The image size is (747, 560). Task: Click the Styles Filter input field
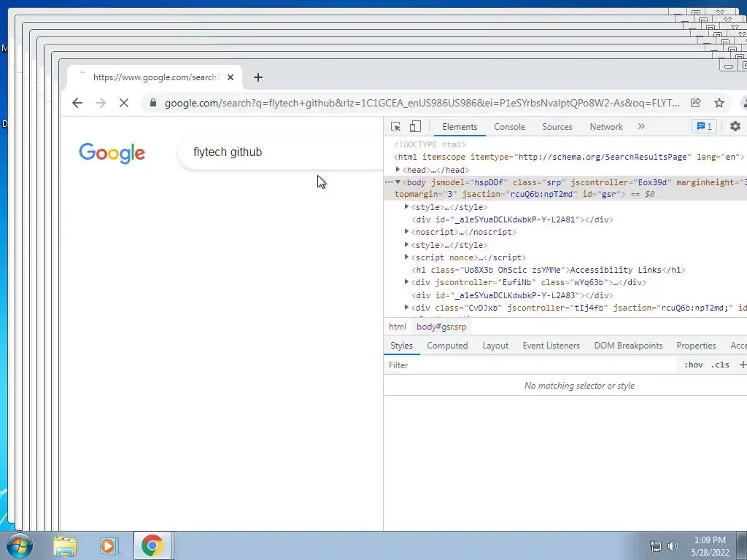(530, 365)
